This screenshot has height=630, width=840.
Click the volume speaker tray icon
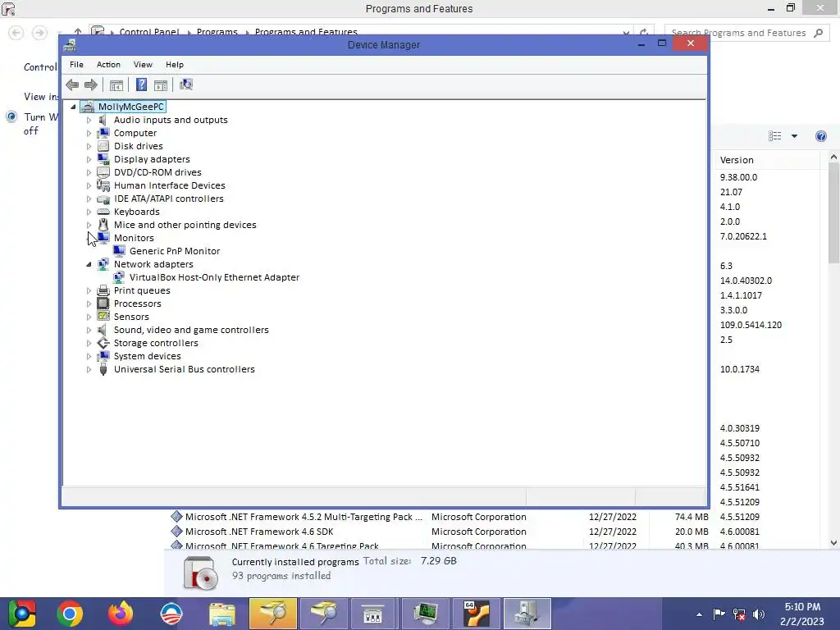[759, 614]
